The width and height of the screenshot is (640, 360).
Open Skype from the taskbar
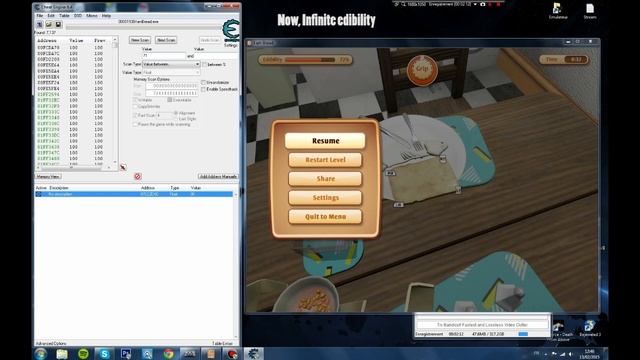(104, 353)
